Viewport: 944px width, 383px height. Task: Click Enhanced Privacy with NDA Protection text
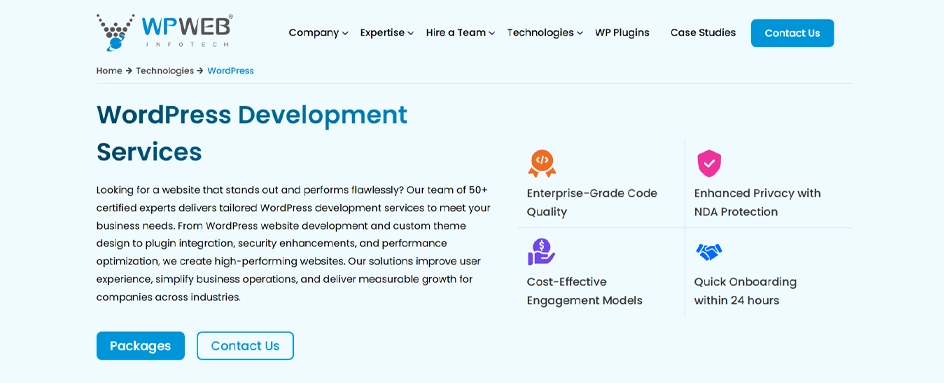[x=757, y=202]
